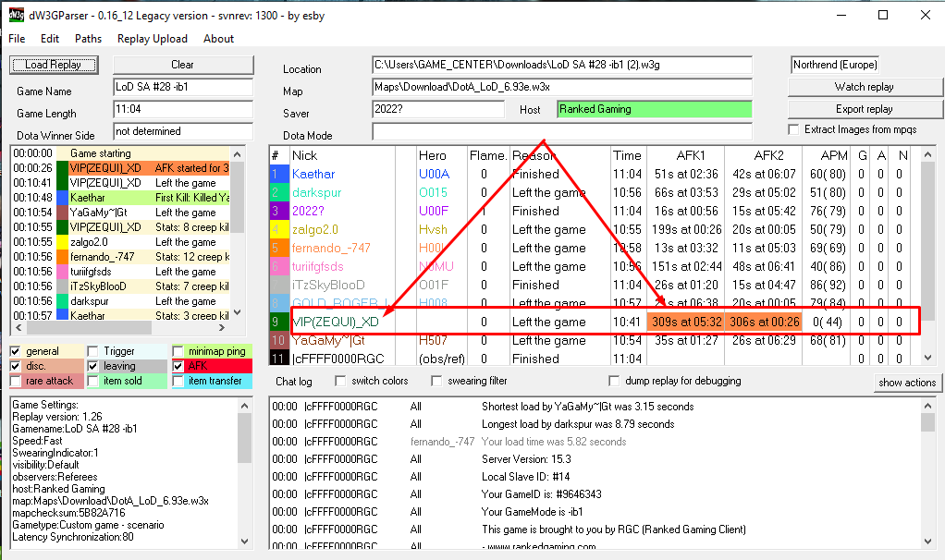The image size is (945, 560).
Task: Click the Game Name input field
Action: (183, 87)
